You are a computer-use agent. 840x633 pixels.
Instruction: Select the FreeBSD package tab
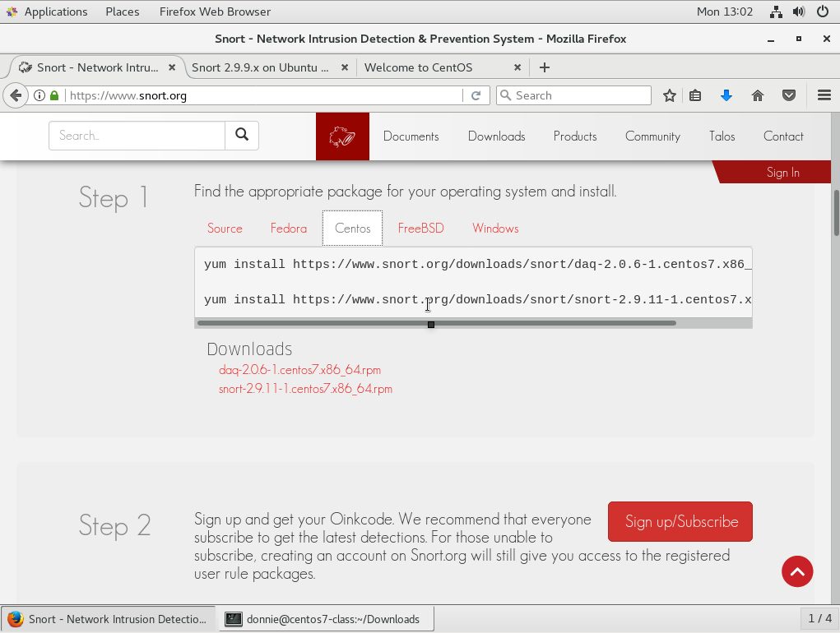(420, 229)
